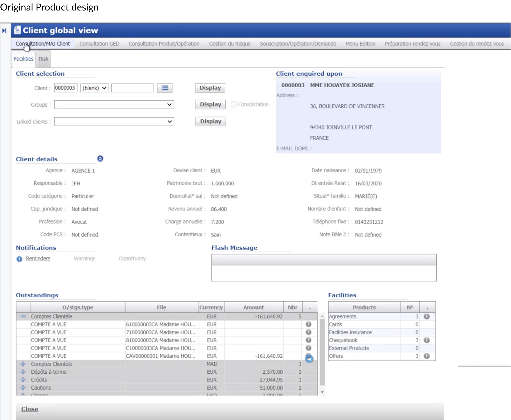Click the empty client name input field
Screen dimensions: 511x420
tap(132, 88)
